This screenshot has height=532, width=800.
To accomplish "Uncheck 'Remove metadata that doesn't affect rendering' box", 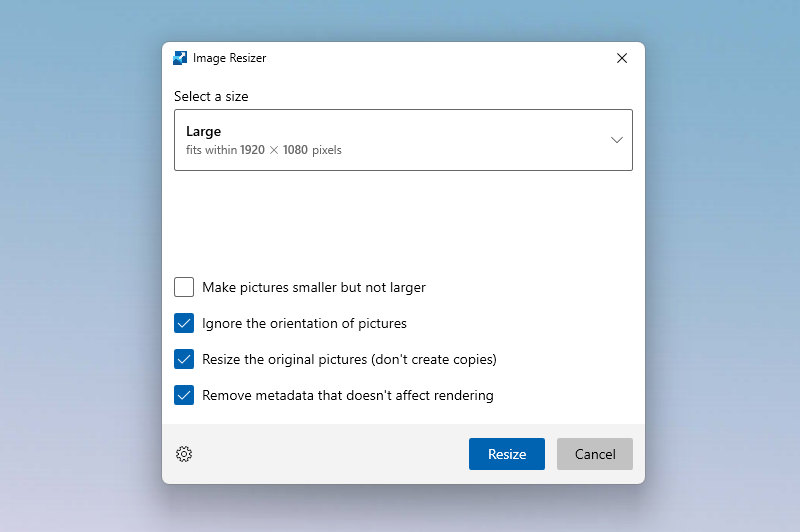I will [184, 395].
